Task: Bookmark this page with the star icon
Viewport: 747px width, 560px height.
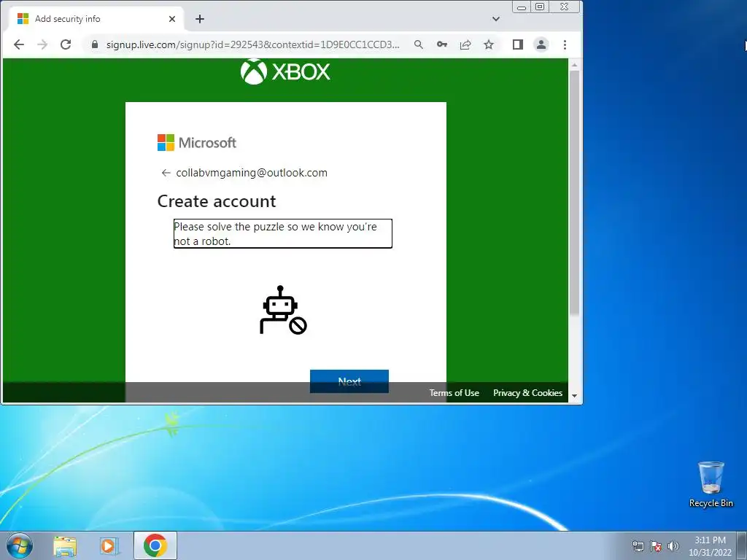Action: click(489, 44)
